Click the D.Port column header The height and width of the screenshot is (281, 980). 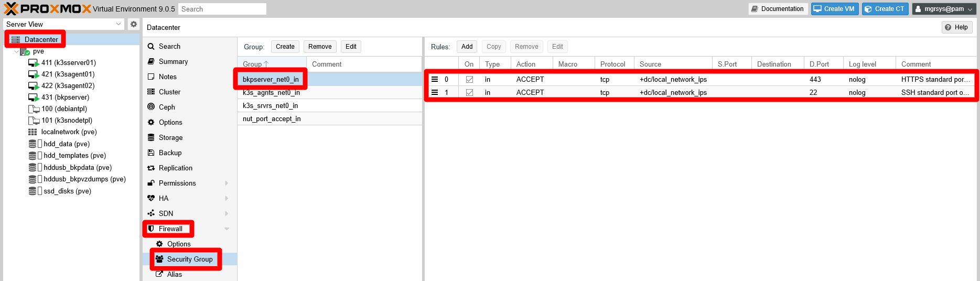(823, 64)
